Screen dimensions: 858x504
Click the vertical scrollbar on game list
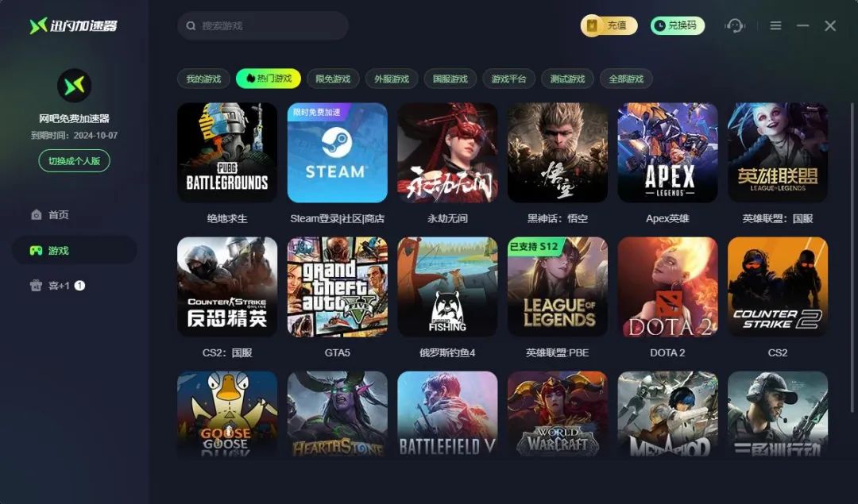(x=852, y=257)
